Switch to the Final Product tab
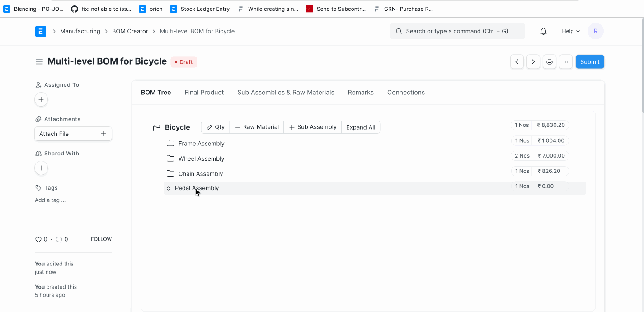The image size is (644, 312). pyautogui.click(x=204, y=92)
